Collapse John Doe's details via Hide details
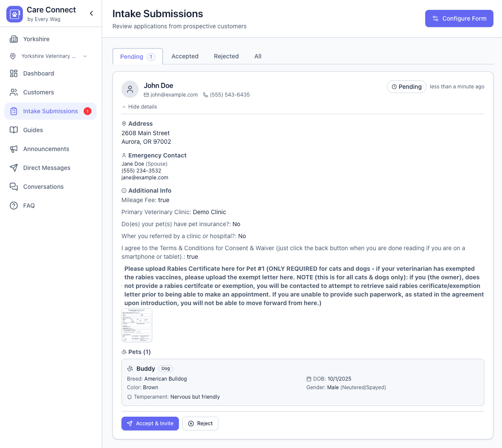 (139, 106)
